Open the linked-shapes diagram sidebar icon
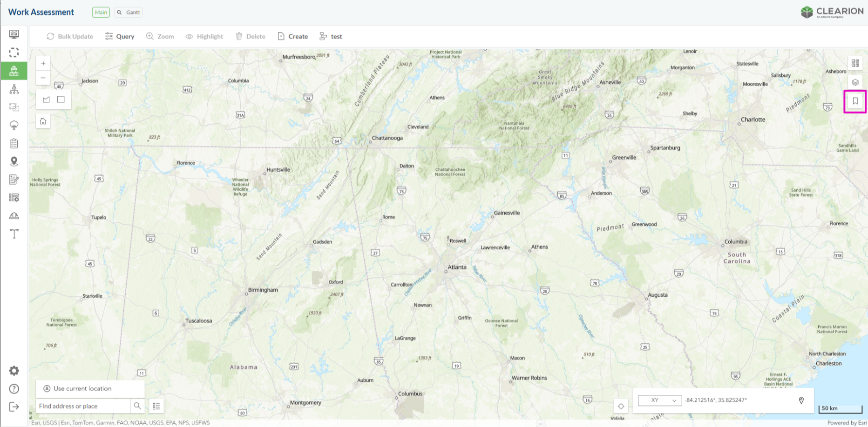Image resolution: width=868 pixels, height=427 pixels. click(14, 107)
